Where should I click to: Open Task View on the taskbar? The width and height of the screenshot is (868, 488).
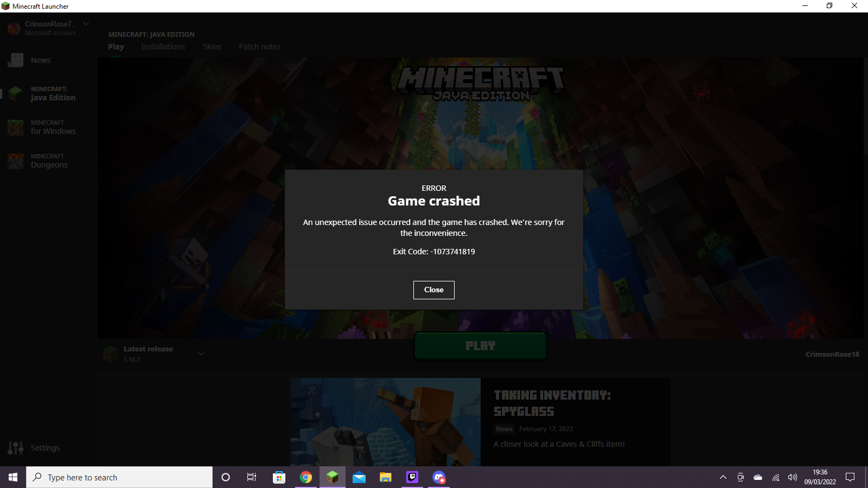coord(252,477)
